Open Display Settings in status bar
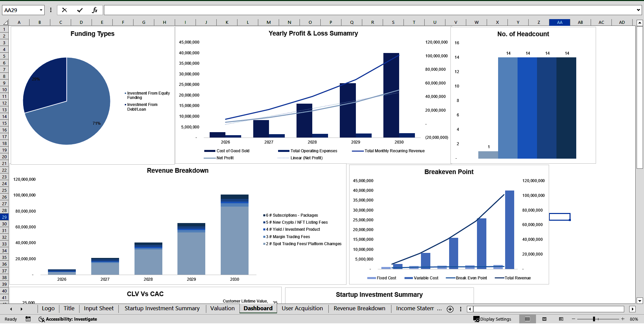 coord(492,319)
